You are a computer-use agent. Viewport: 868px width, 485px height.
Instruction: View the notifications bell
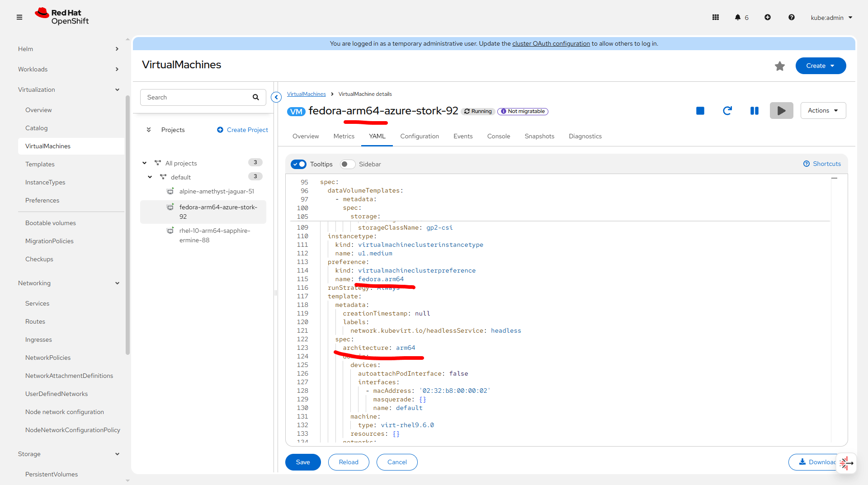click(x=738, y=17)
